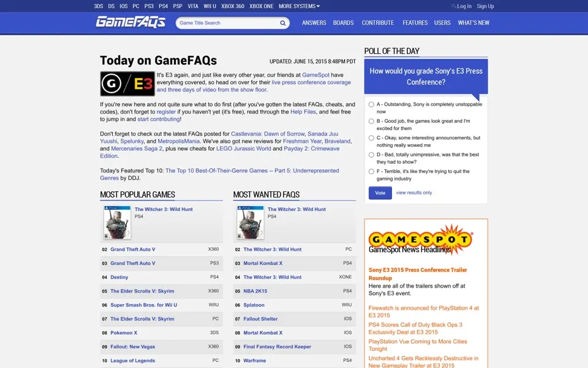Open the Spelunky FAQ link
Viewport: 588px width, 368px height.
132,141
